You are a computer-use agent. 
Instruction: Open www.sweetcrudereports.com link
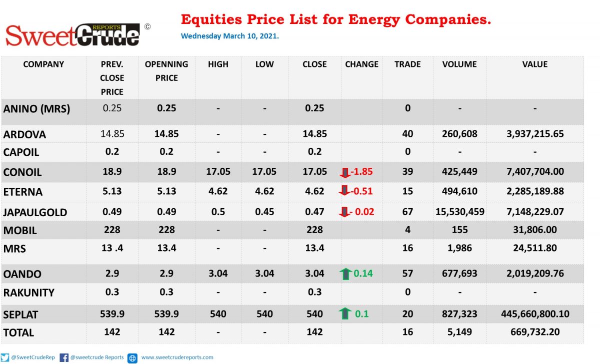(x=177, y=358)
